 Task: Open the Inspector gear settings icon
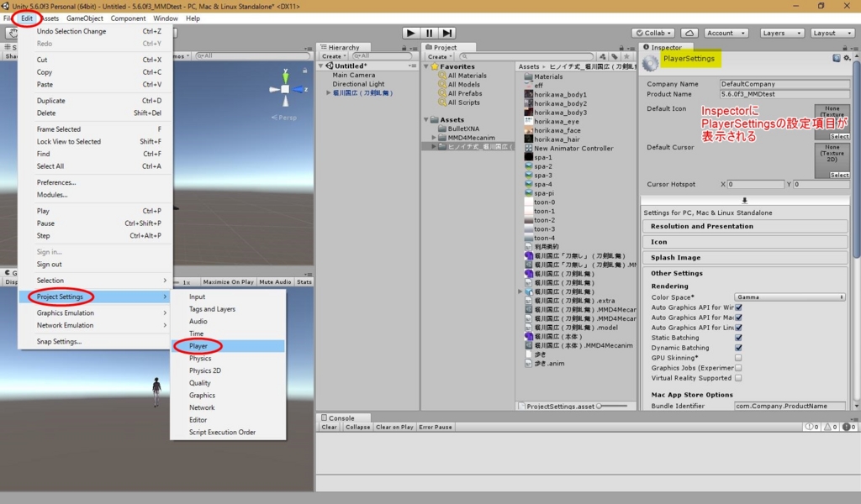pos(847,58)
